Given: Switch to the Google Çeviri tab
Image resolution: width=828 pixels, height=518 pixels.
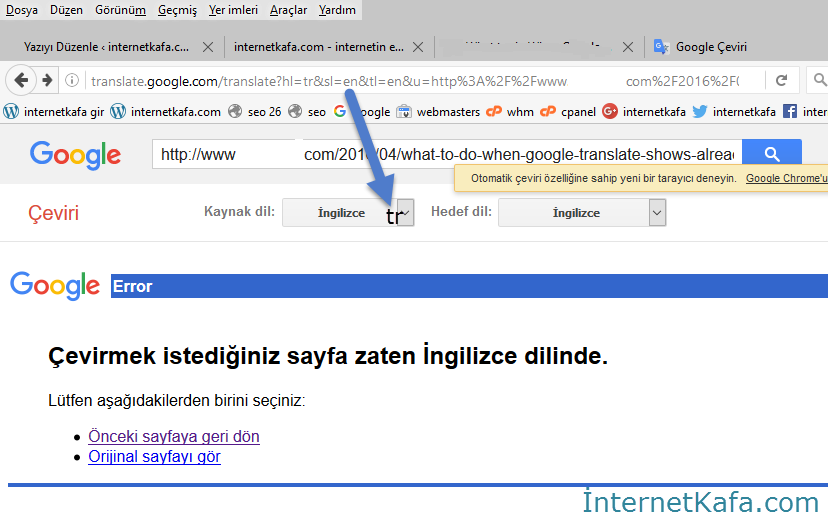Looking at the screenshot, I should (x=711, y=47).
